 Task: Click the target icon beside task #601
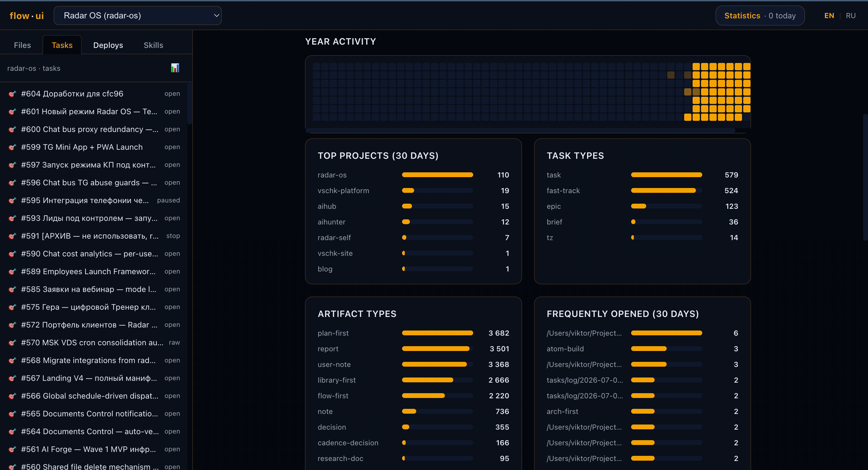12,111
